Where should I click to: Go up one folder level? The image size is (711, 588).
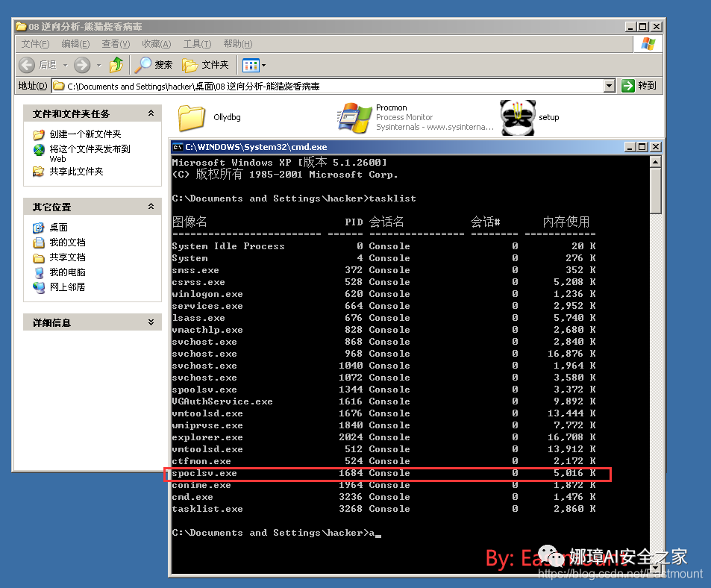coord(116,65)
